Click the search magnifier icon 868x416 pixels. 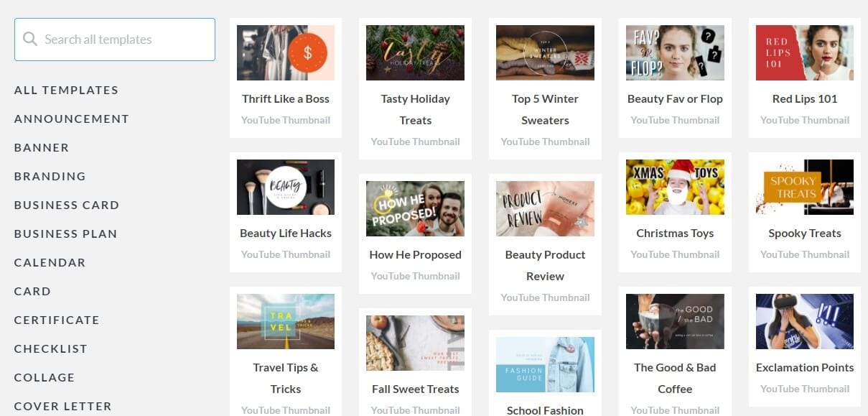[x=29, y=39]
